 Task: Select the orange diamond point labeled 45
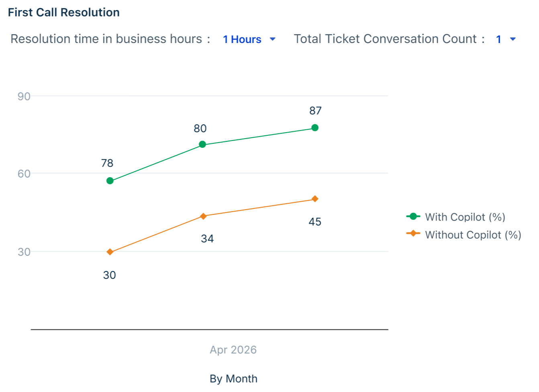coord(315,199)
